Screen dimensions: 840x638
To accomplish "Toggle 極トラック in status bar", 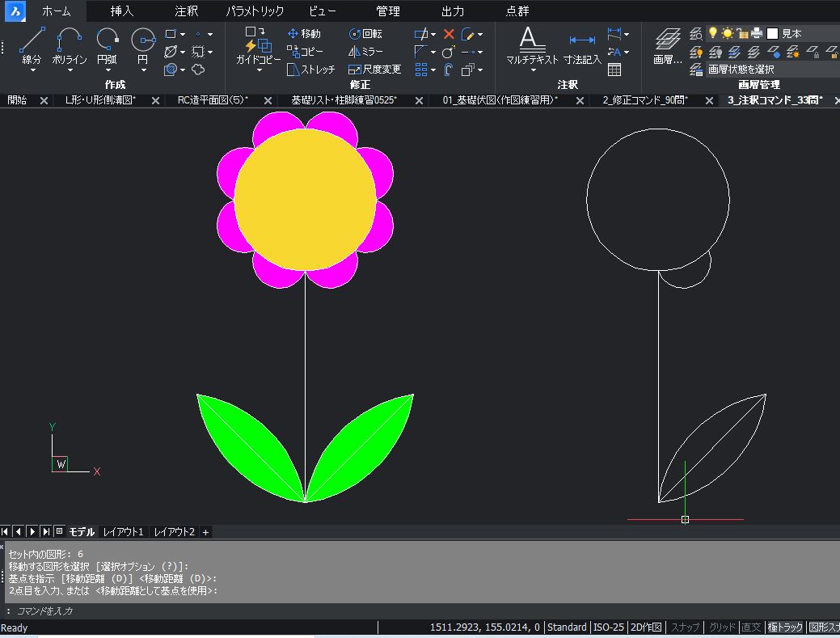I will tap(785, 627).
